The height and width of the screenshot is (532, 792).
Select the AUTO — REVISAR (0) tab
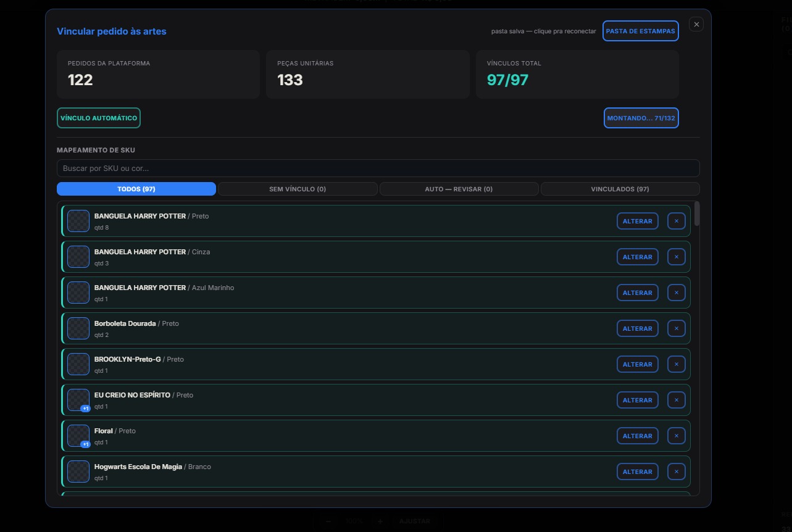pyautogui.click(x=459, y=189)
